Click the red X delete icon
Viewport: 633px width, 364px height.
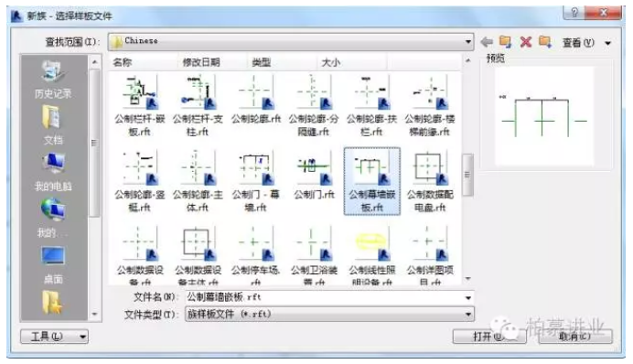click(x=526, y=41)
